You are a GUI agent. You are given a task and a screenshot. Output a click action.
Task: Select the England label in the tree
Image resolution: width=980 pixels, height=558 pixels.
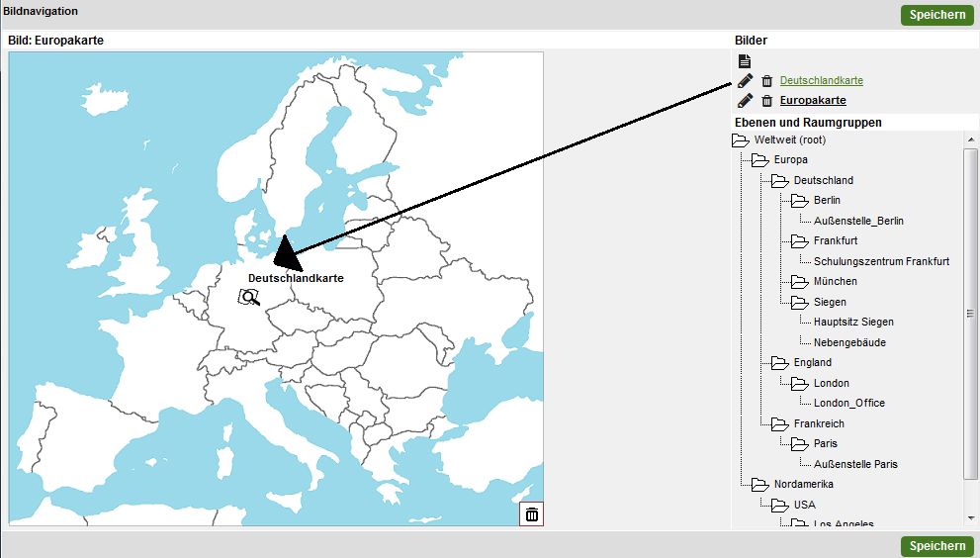click(813, 363)
